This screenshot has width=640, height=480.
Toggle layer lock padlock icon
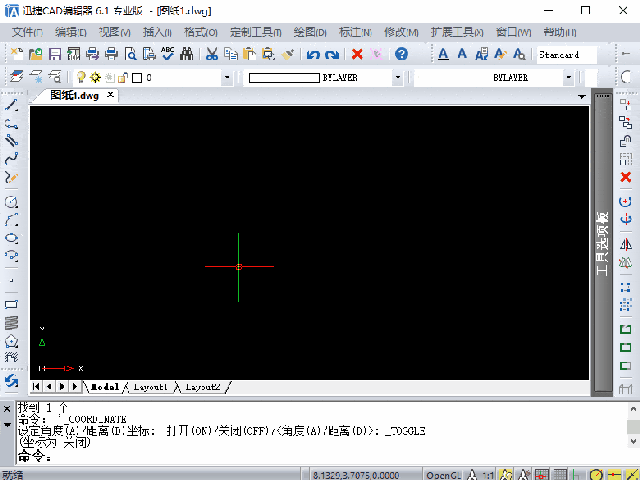pos(123,77)
